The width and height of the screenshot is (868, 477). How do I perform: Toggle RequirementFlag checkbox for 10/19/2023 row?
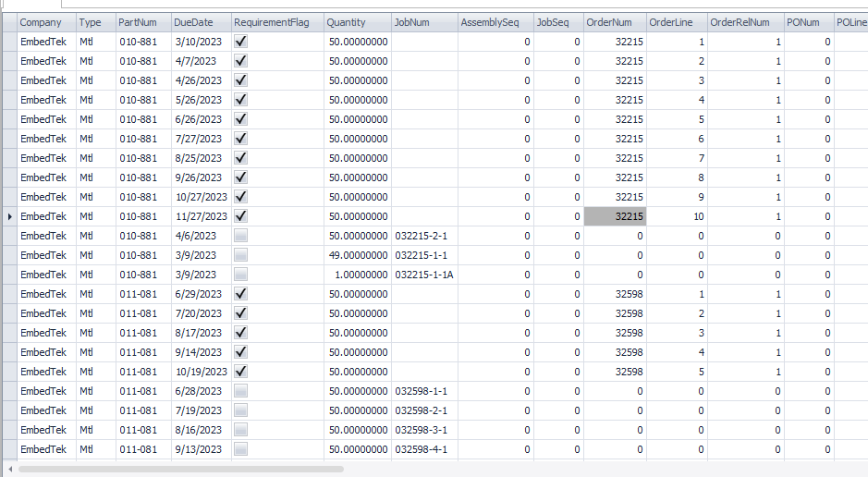tap(240, 372)
